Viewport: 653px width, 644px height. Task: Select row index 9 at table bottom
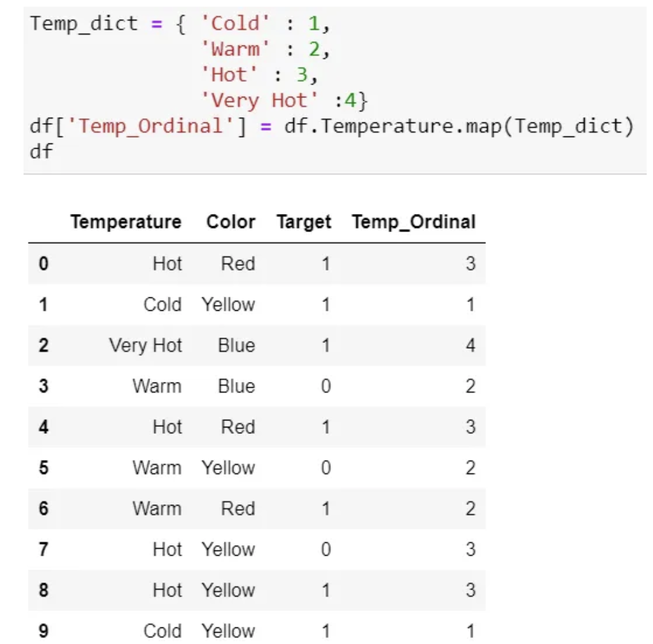43,631
